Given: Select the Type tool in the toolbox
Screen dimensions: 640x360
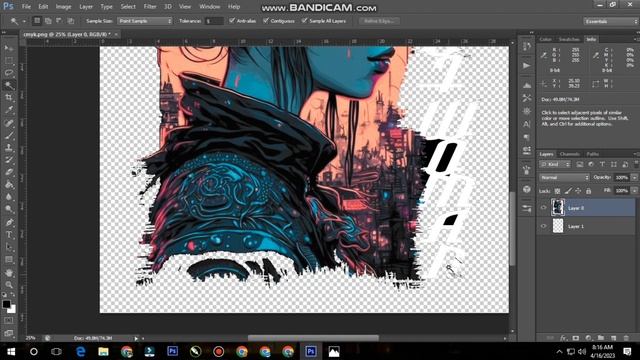Looking at the screenshot, I should coord(9,235).
